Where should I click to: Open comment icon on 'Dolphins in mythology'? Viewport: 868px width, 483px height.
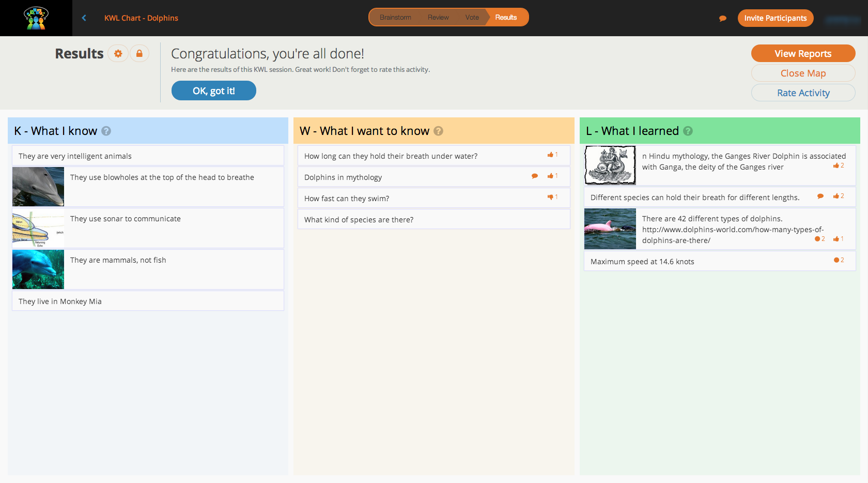click(535, 176)
